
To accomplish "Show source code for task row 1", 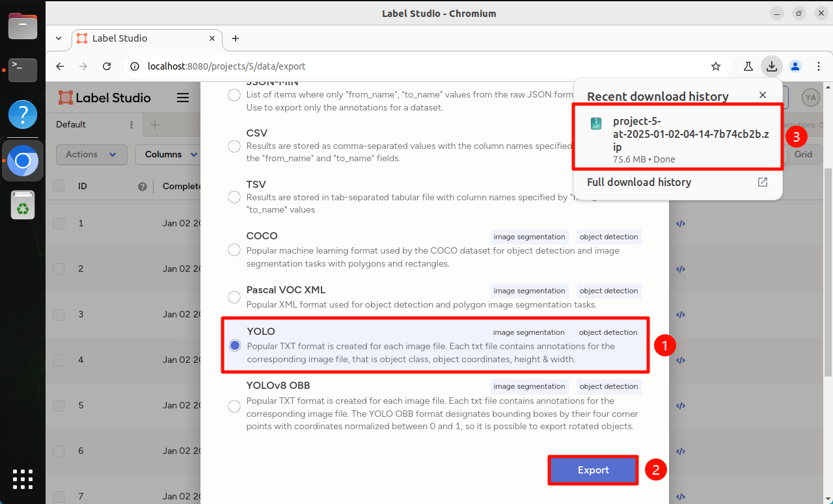I will (x=681, y=223).
